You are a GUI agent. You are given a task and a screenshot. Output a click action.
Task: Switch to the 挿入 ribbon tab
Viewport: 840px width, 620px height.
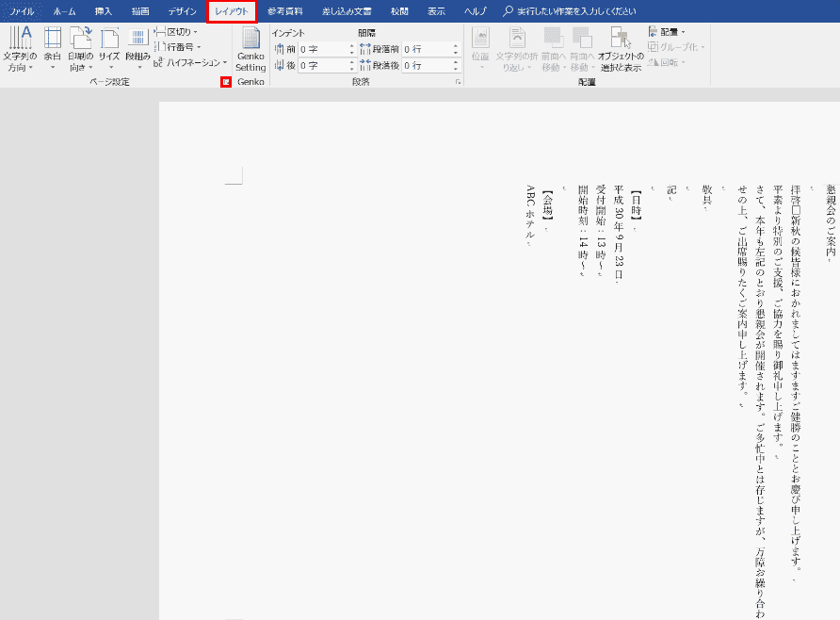pyautogui.click(x=103, y=11)
